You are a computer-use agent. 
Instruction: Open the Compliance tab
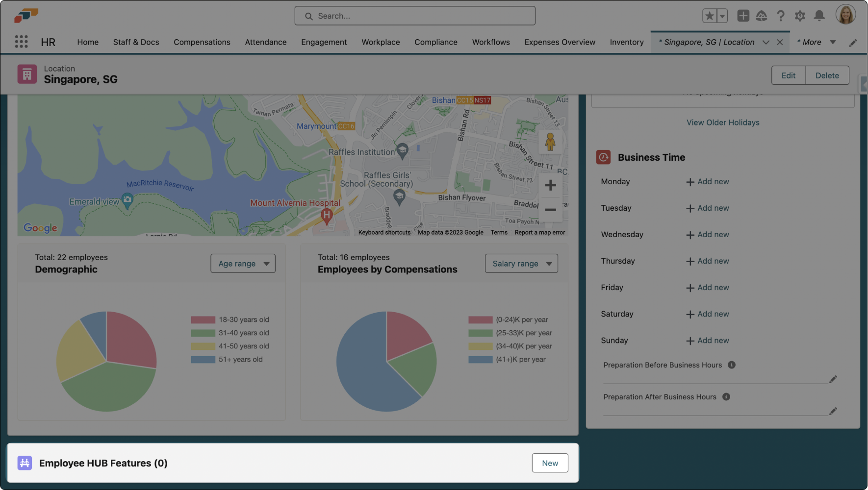(x=435, y=42)
